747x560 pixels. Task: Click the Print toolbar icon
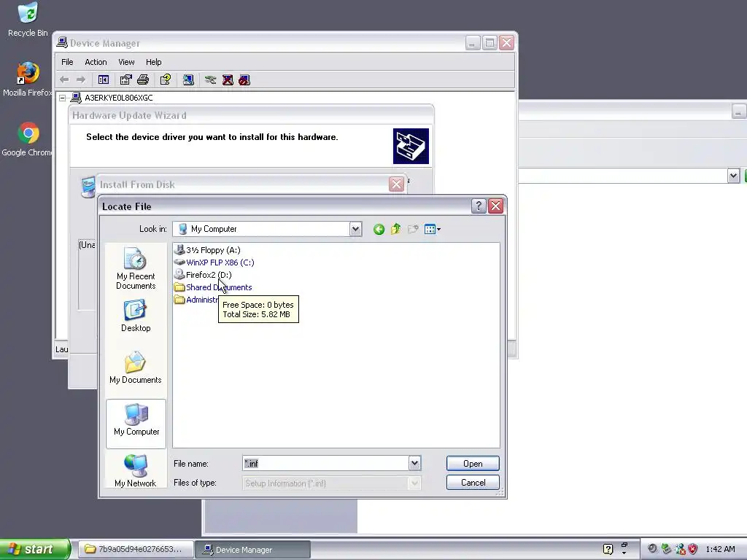point(143,79)
